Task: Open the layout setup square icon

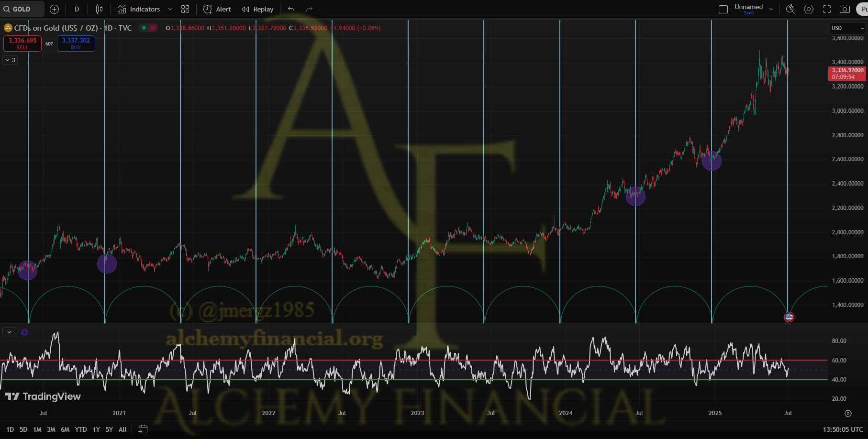Action: [723, 9]
